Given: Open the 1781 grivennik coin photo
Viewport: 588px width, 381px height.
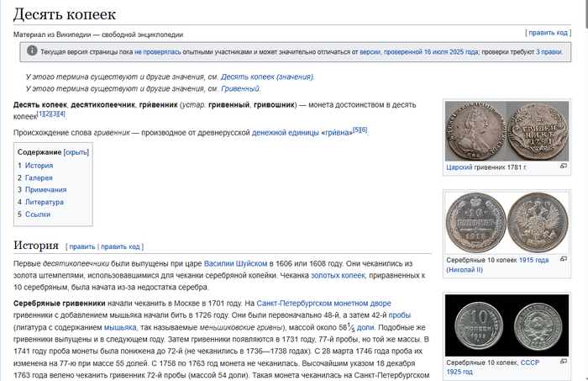Looking at the screenshot, I should point(505,130).
